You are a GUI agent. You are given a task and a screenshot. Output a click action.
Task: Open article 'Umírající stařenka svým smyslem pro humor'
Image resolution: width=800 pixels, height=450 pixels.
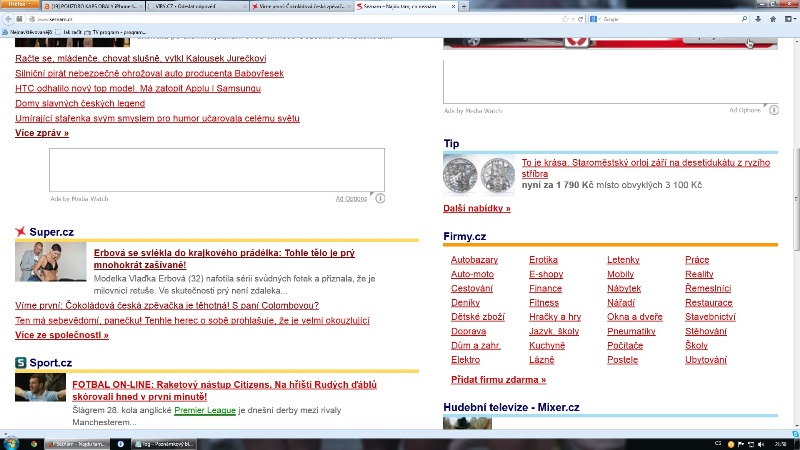click(x=157, y=118)
